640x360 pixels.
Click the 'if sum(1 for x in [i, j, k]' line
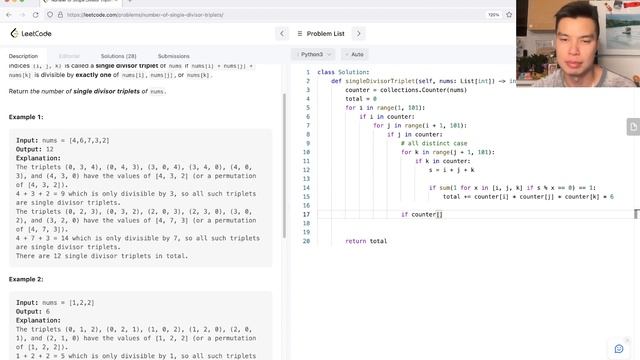(x=512, y=188)
